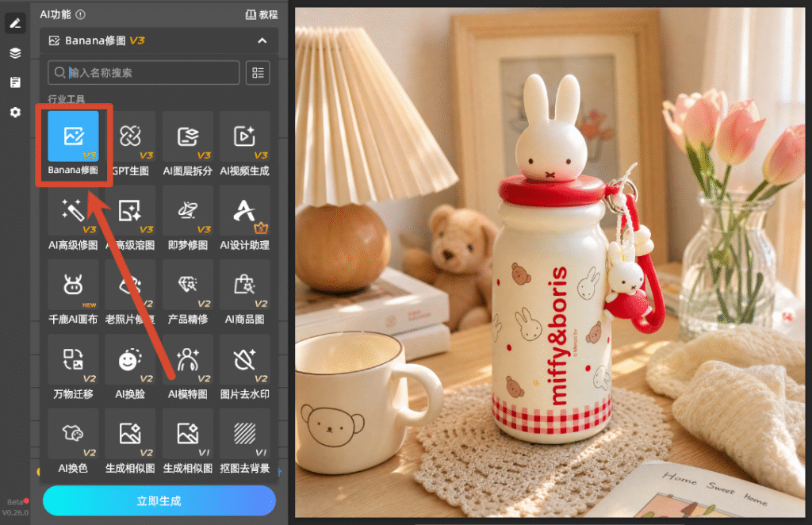812x525 pixels.
Task: Open the 教程 tutorial link
Action: coord(262,14)
